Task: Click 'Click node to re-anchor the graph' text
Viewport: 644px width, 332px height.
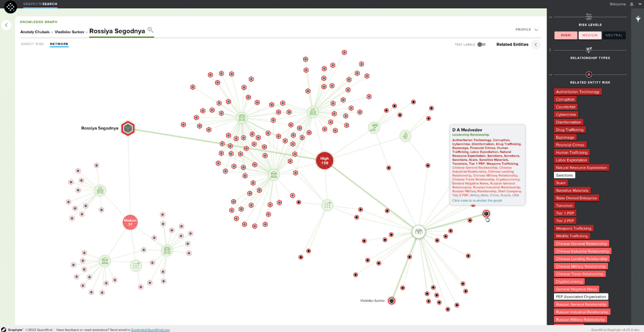Action: coord(477,201)
